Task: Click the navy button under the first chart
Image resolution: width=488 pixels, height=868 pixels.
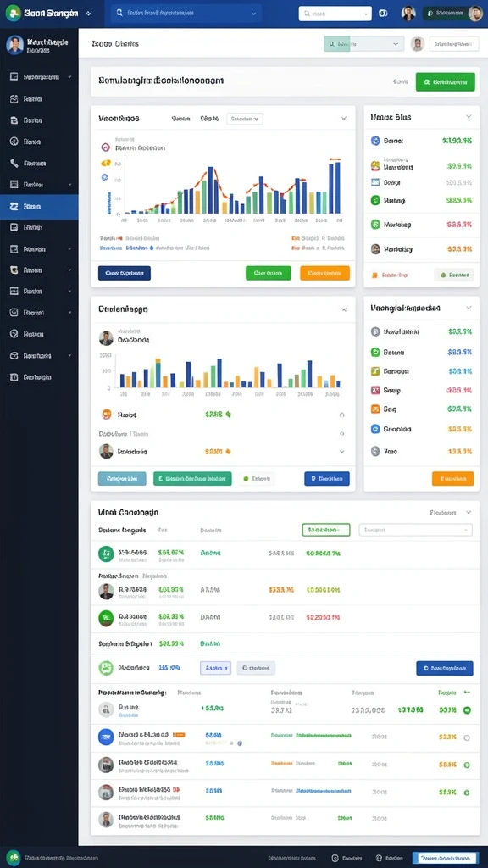Action: [125, 273]
